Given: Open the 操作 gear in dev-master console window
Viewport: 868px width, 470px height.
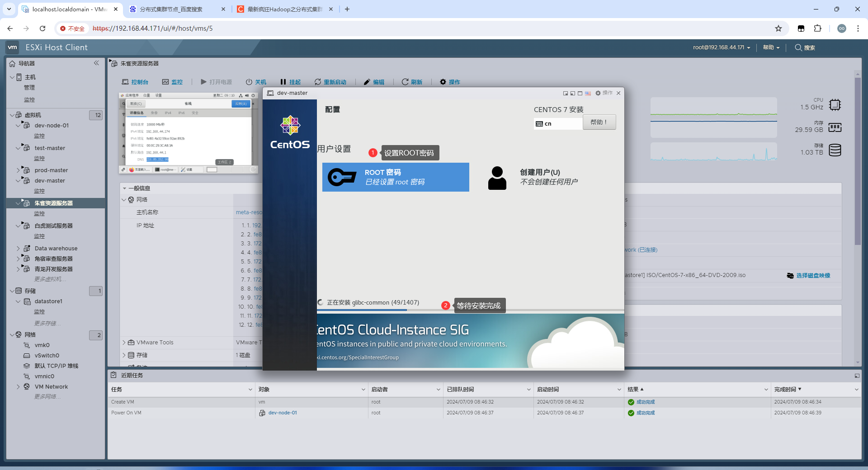Looking at the screenshot, I should 604,93.
